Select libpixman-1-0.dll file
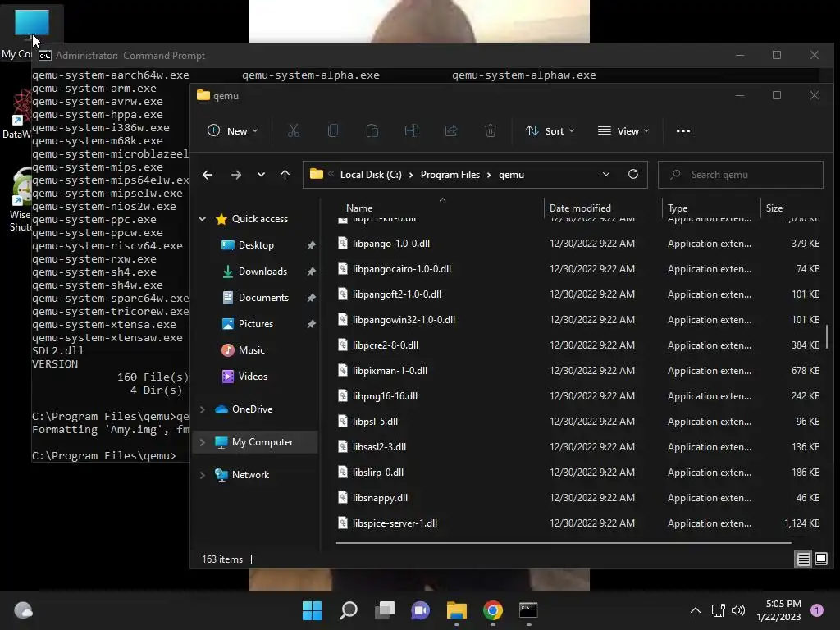840x630 pixels. (x=390, y=371)
